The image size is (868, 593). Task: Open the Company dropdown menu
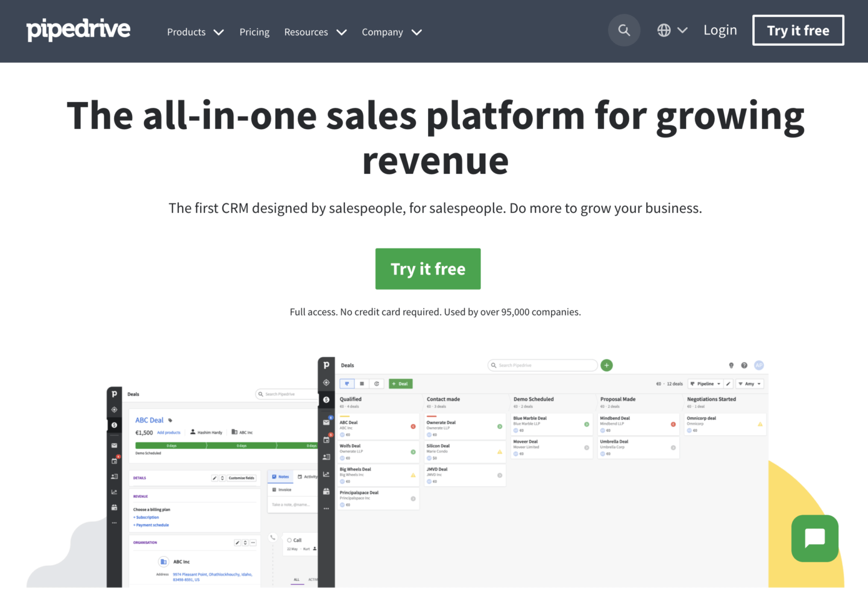click(392, 32)
